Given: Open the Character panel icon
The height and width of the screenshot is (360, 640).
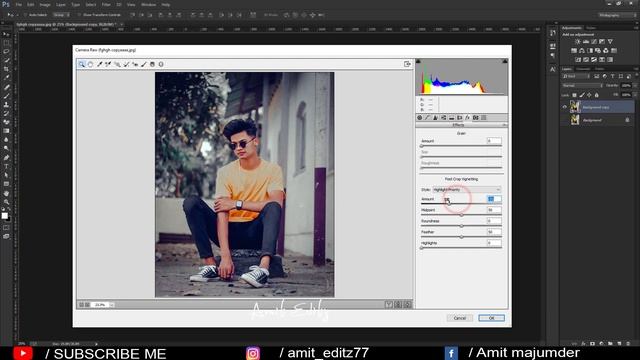Looking at the screenshot, I should 553,69.
